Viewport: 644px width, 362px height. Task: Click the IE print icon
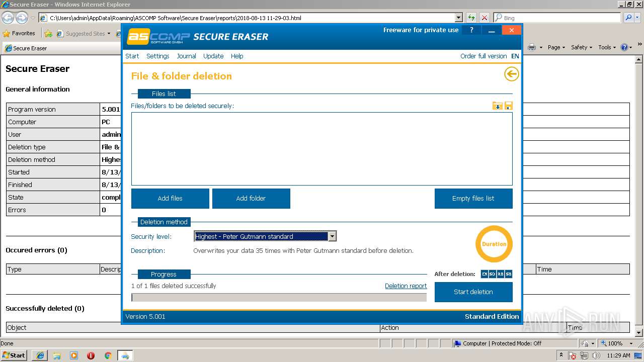(x=532, y=47)
